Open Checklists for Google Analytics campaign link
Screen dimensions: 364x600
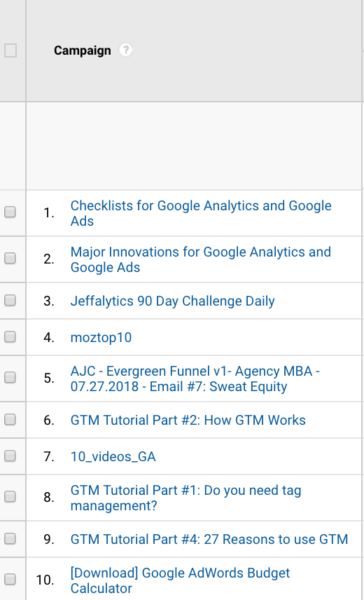201,213
